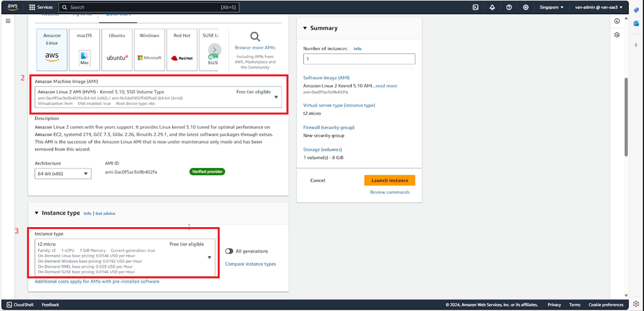Click the Verified provider badge
Image resolution: width=644 pixels, height=311 pixels.
(x=207, y=172)
